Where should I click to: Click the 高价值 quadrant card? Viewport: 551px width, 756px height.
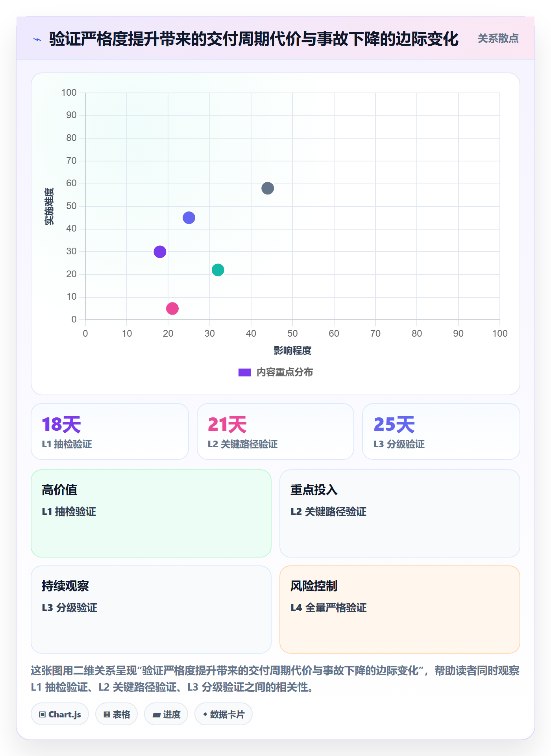pos(151,513)
